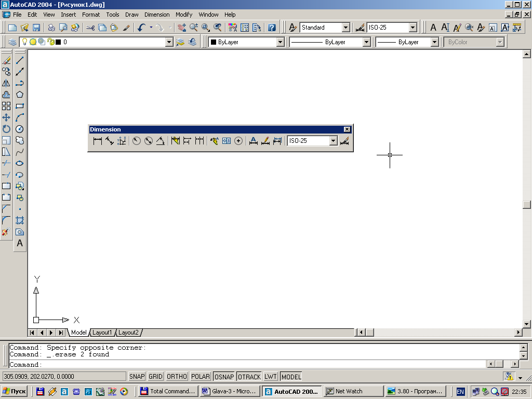The width and height of the screenshot is (532, 399).
Task: Select the Quick Leader tool
Action: (215, 141)
